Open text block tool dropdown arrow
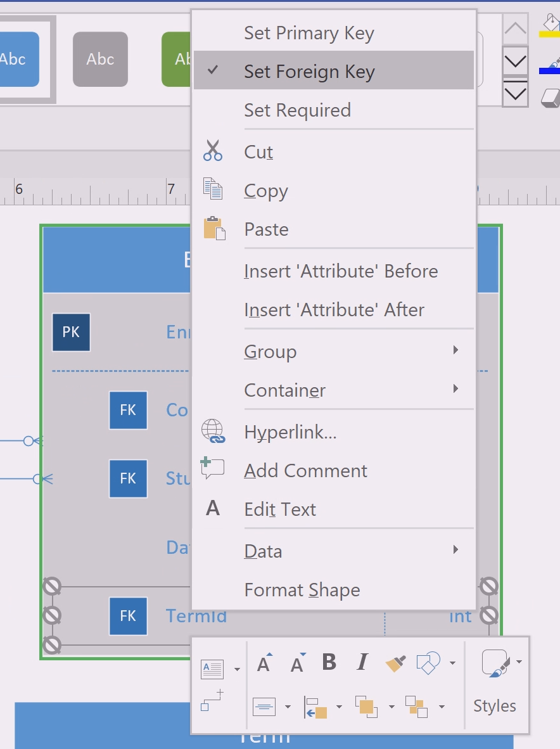Viewport: 560px width, 749px height. [x=238, y=669]
